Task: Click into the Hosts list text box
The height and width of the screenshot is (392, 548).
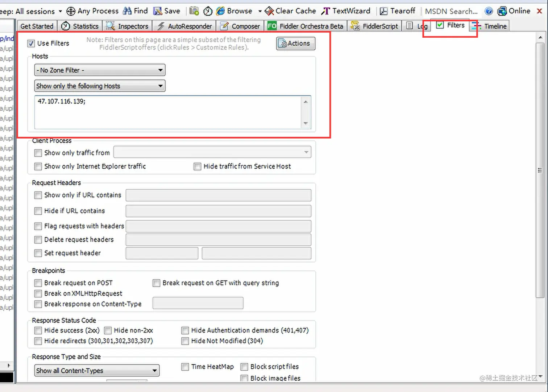Action: click(168, 112)
